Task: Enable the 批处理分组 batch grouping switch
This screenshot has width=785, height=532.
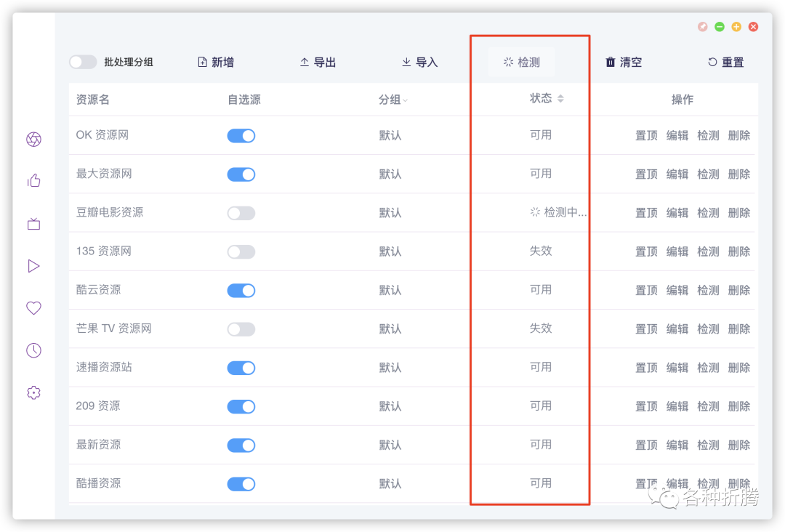Action: (83, 62)
